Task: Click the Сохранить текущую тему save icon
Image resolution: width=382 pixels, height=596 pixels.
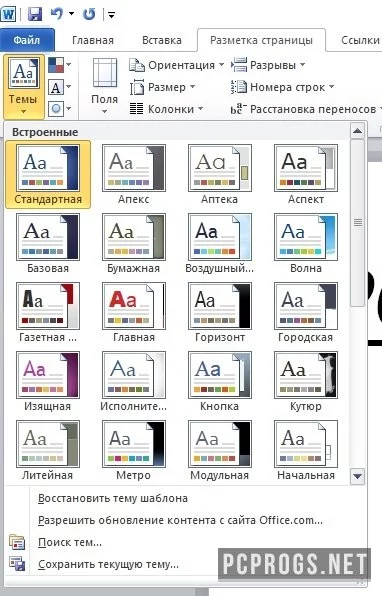Action: tap(17, 564)
